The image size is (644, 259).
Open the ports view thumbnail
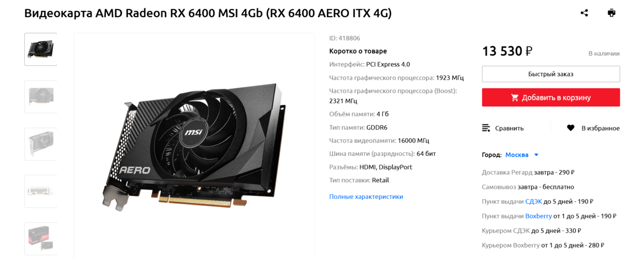[41, 191]
